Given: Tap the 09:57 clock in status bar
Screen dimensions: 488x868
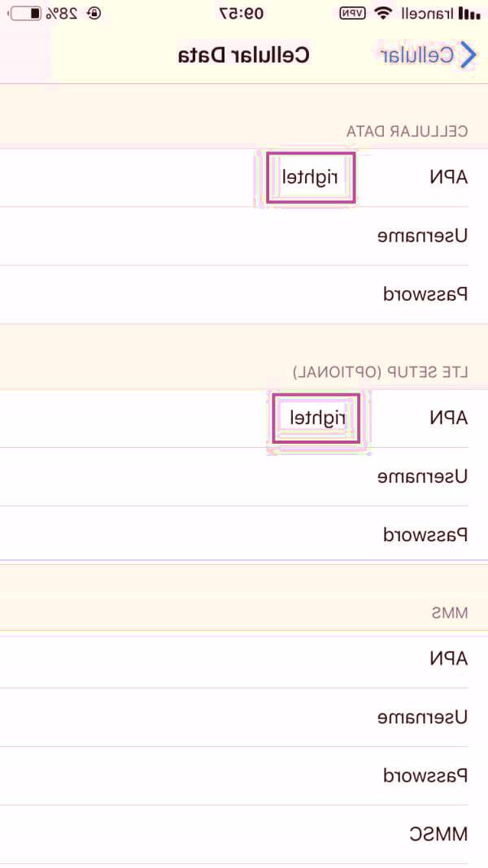Looking at the screenshot, I should coord(242,14).
